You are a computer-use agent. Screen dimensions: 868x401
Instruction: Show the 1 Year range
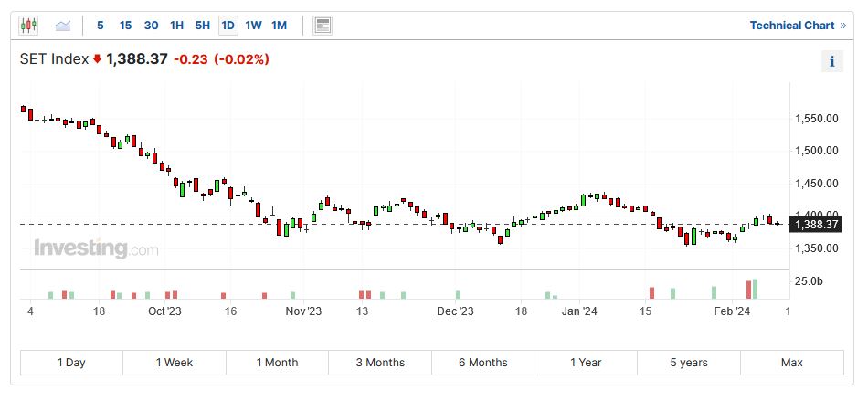point(587,363)
